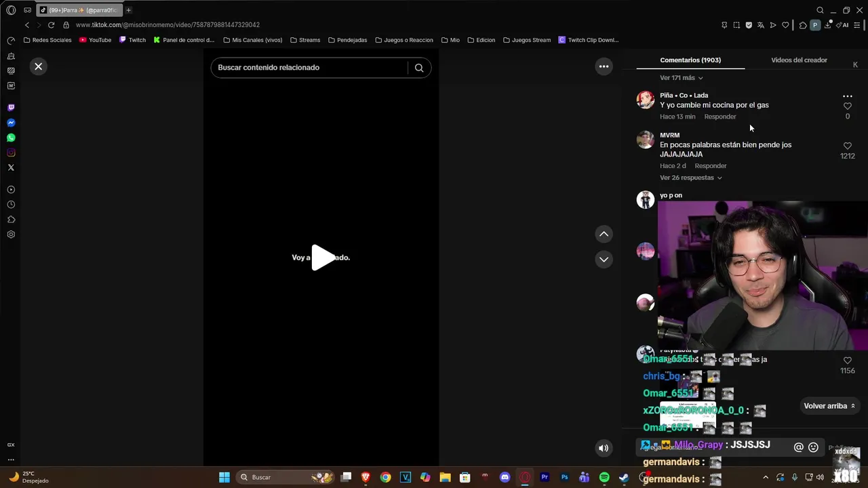Open Twitch in Opera sidebar
Viewport: 868px width, 488px height.
pos(11,108)
